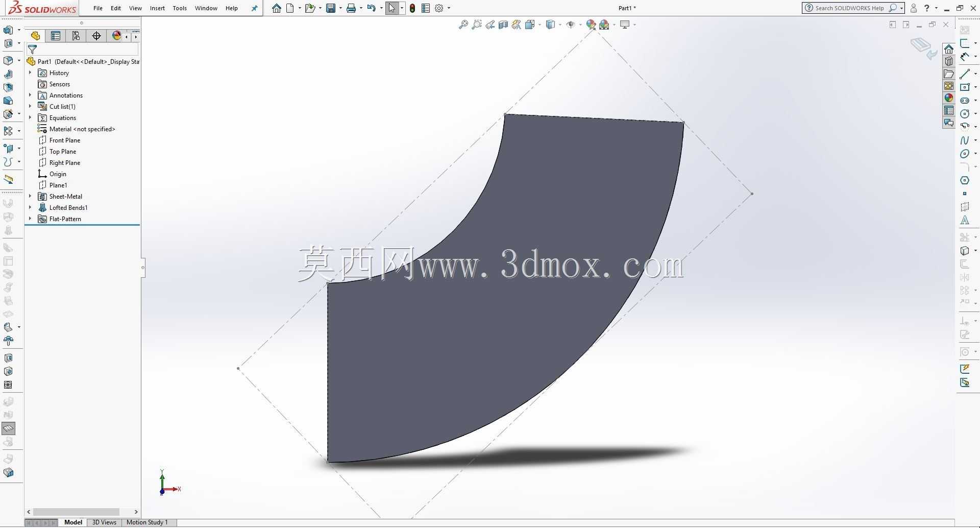Click the Home welcome icon in toolbar
This screenshot has height=528, width=980.
click(x=276, y=8)
